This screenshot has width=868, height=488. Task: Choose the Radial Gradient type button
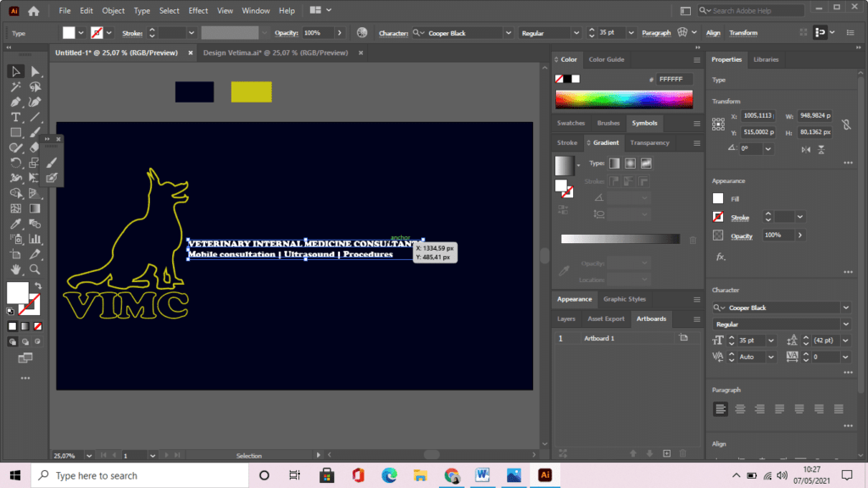(x=630, y=164)
